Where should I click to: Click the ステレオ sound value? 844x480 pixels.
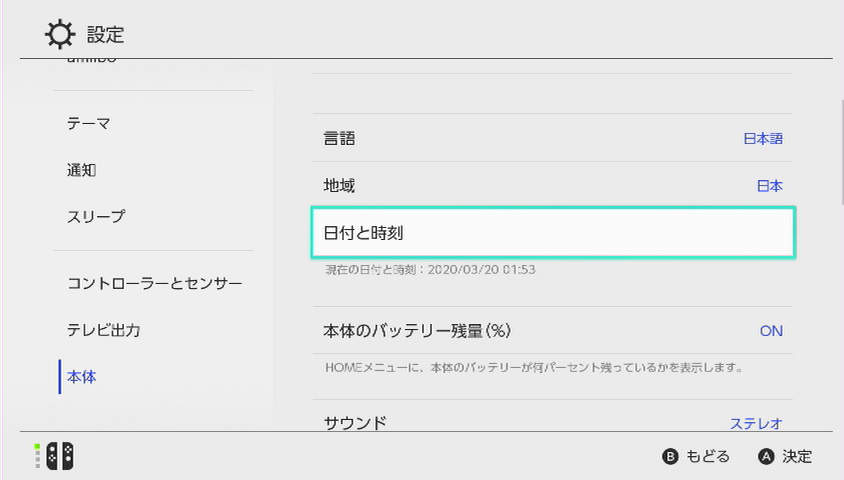pos(756,423)
